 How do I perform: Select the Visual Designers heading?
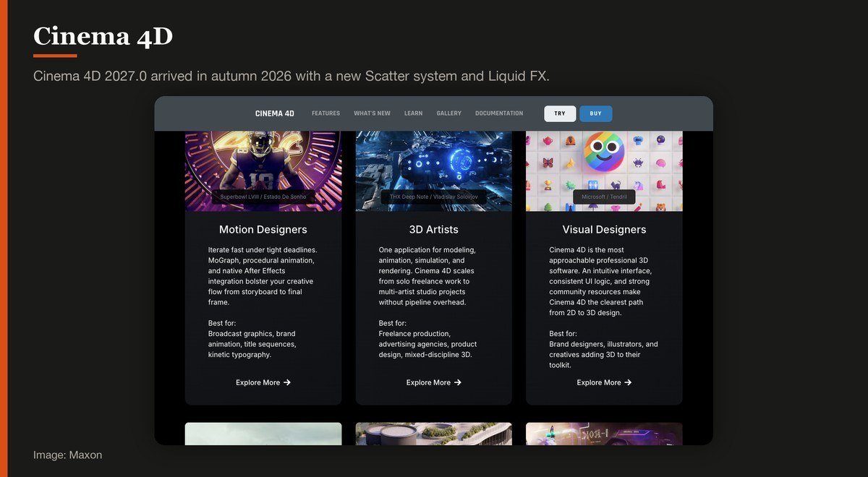(x=605, y=230)
